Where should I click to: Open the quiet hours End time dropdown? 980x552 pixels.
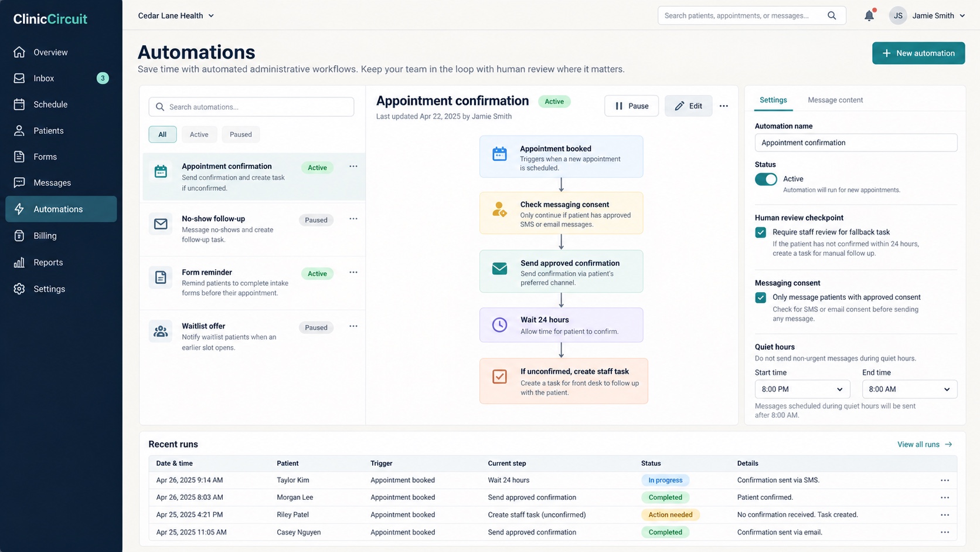click(x=910, y=390)
